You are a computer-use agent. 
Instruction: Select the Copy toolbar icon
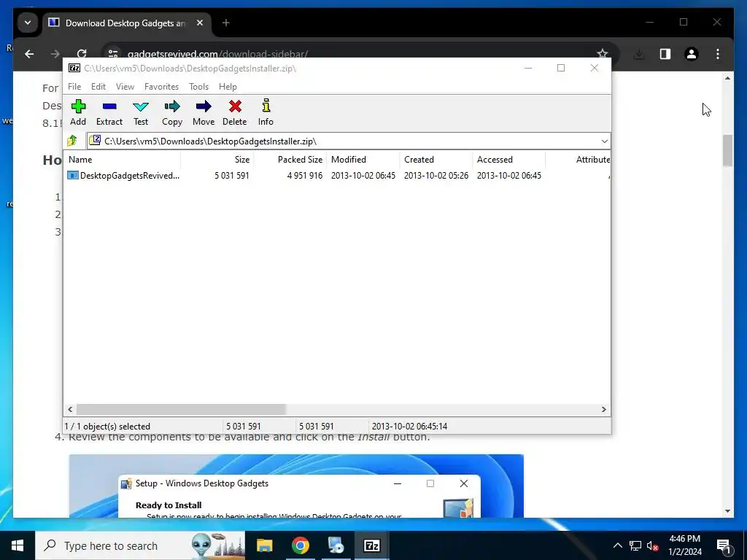point(172,113)
